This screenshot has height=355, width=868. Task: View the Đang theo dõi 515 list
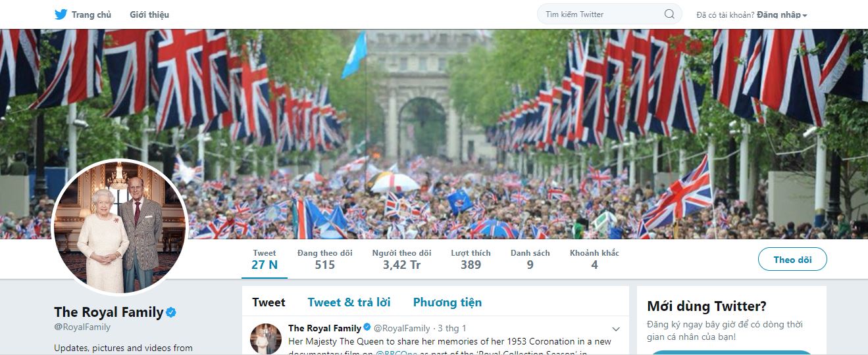pos(325,260)
